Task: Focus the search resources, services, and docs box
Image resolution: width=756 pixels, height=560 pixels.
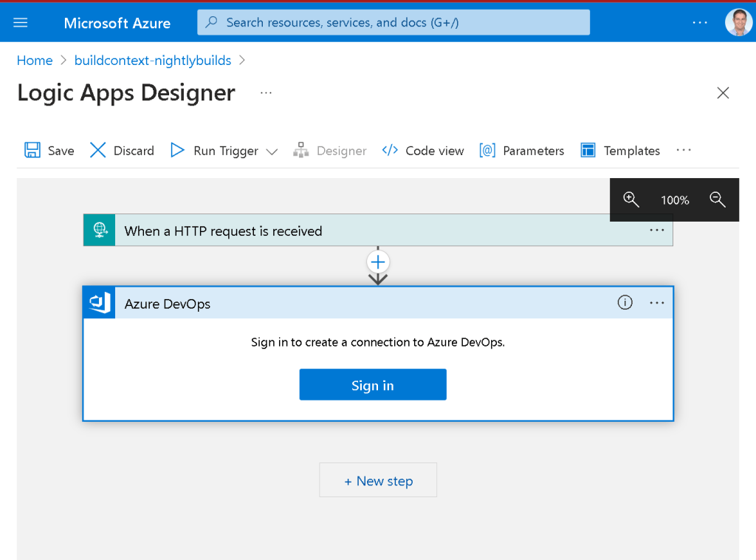Action: click(x=393, y=22)
